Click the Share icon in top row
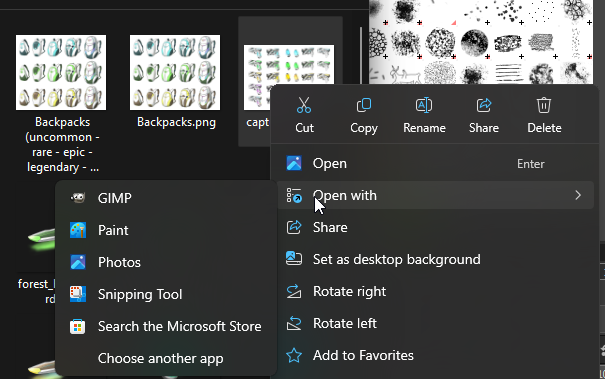Screen dimensions: 605x379 click(x=483, y=105)
